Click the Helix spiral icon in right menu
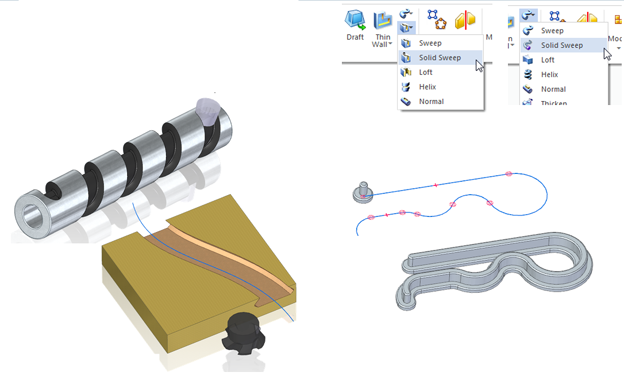The height and width of the screenshot is (376, 624). (x=528, y=74)
